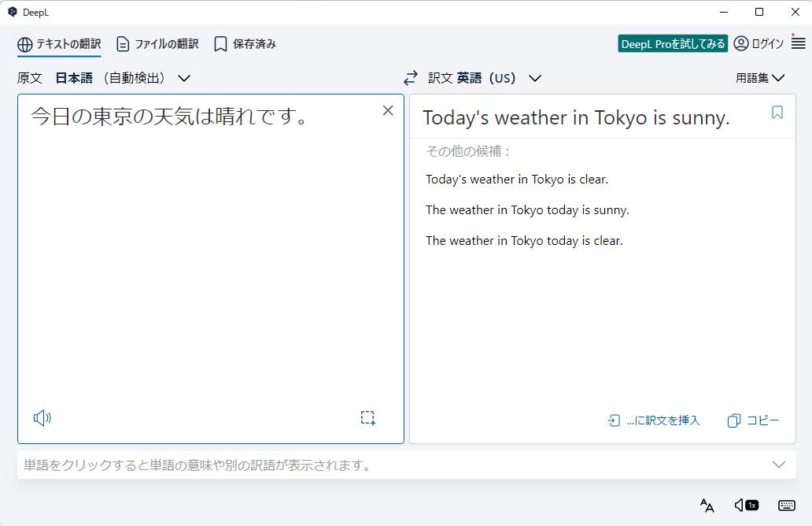
Task: Click the DeepL logo in the title bar
Action: 13,12
